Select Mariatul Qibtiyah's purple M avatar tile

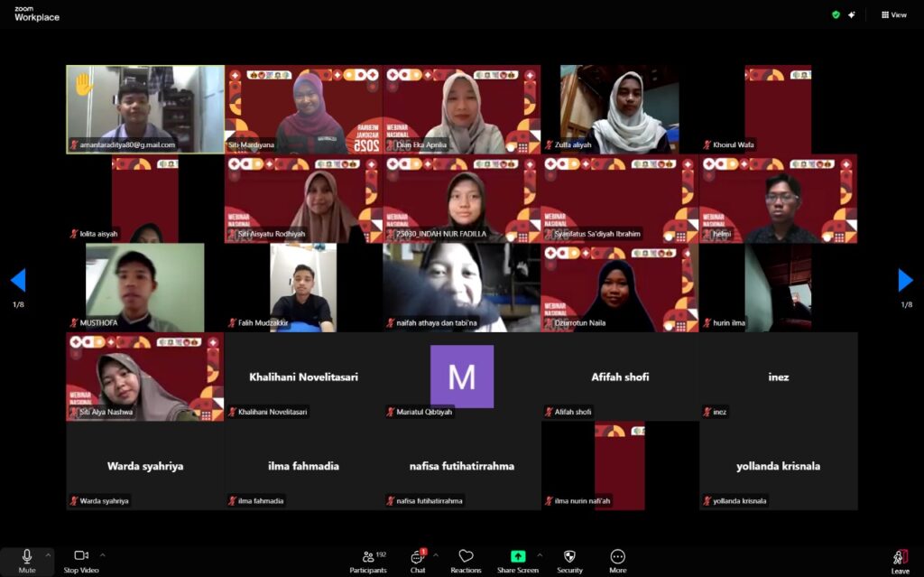(461, 377)
